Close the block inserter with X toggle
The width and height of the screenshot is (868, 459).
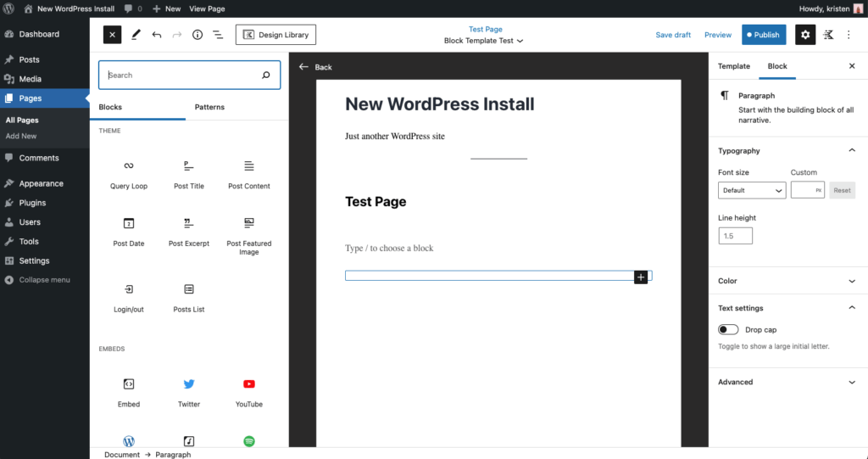pos(113,35)
